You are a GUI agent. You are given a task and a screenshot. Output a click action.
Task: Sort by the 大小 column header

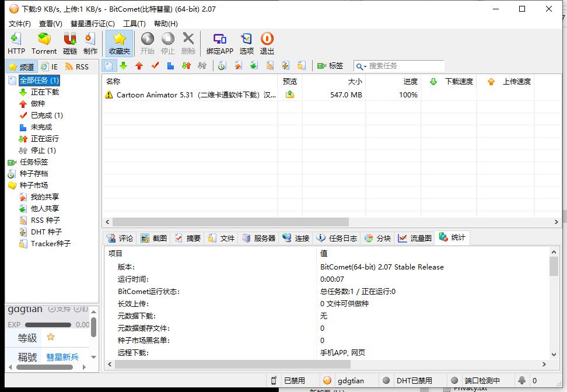334,81
